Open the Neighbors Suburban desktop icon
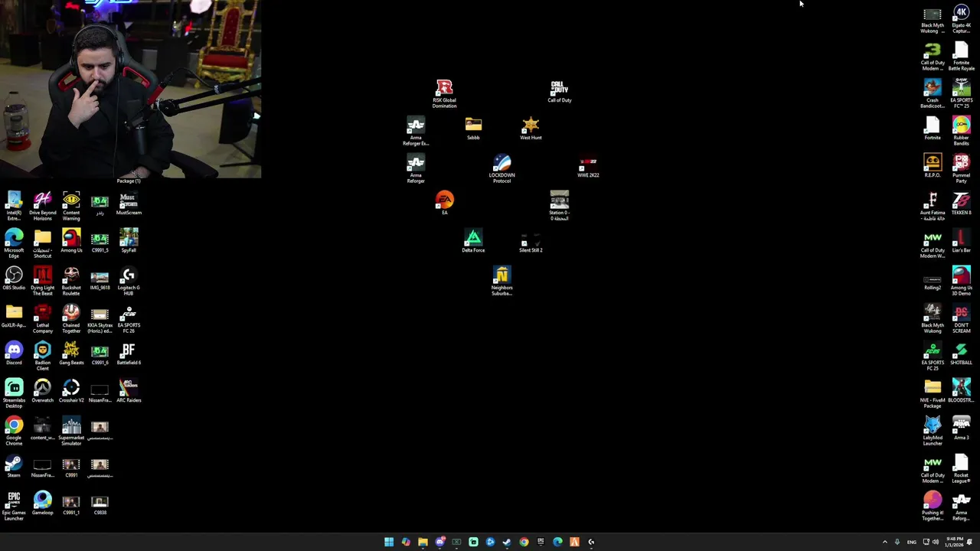 (501, 282)
